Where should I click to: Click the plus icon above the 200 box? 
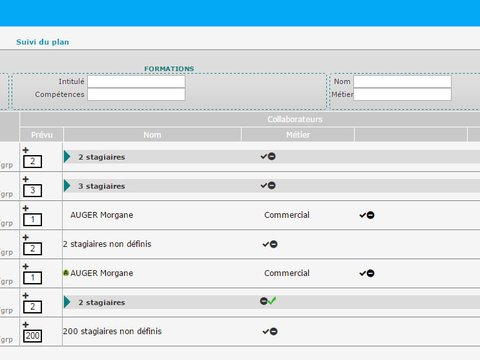click(x=26, y=325)
